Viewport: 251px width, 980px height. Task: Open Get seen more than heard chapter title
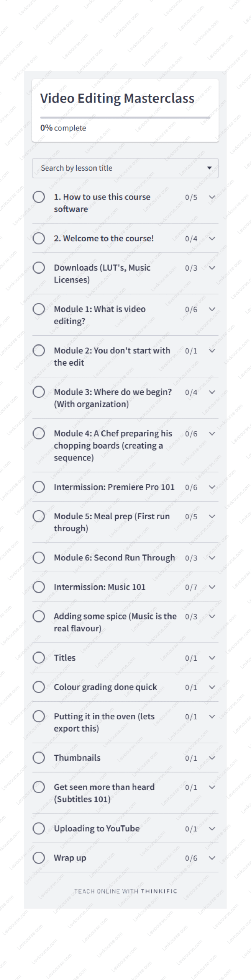(104, 793)
